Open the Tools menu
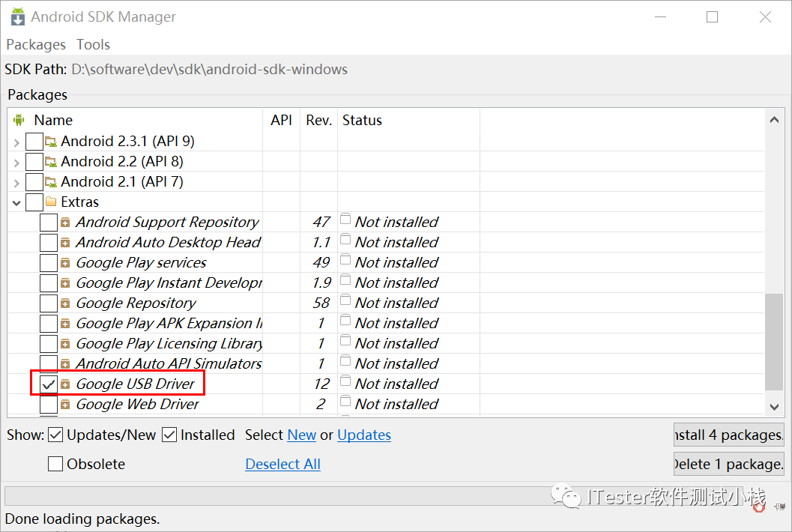The height and width of the screenshot is (532, 792). pos(93,45)
